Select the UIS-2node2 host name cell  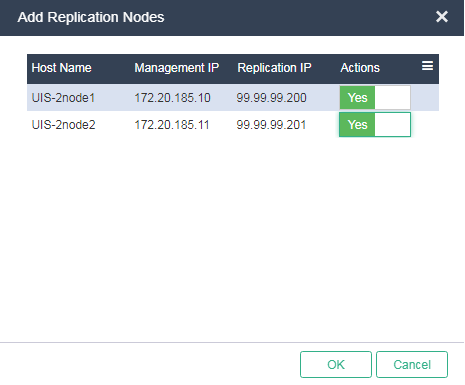[x=63, y=125]
